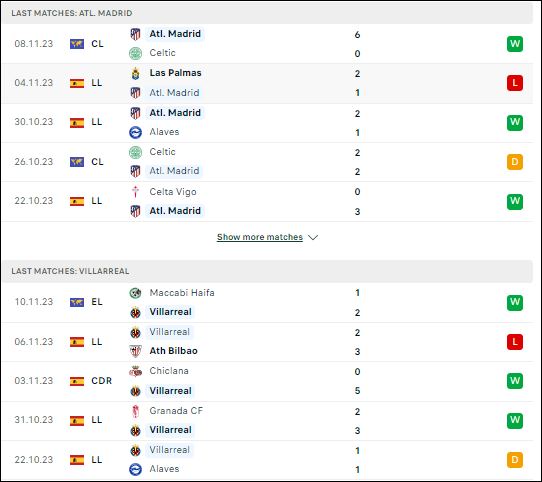The width and height of the screenshot is (542, 482).
Task: Open the Ath Bilbao team name
Action: coord(174,351)
